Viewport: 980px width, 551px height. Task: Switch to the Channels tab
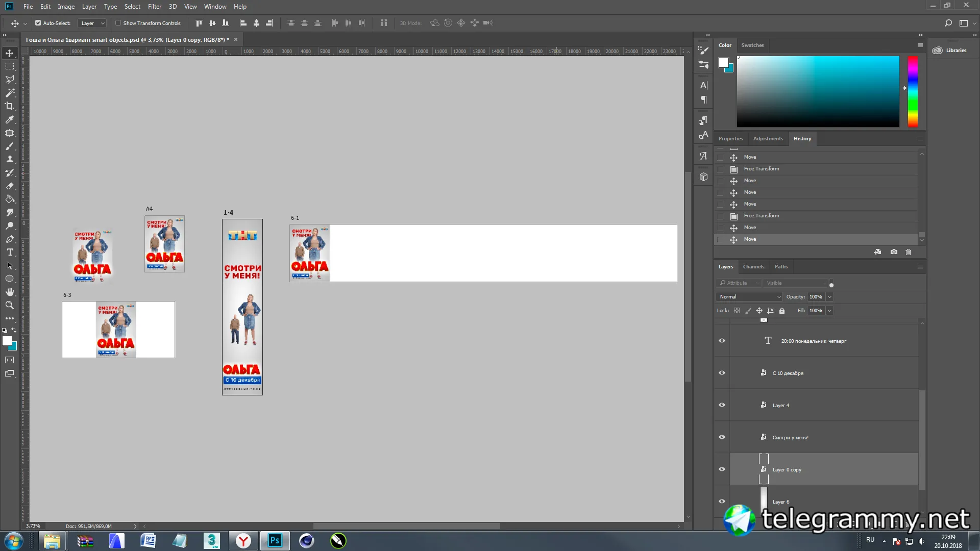tap(753, 267)
